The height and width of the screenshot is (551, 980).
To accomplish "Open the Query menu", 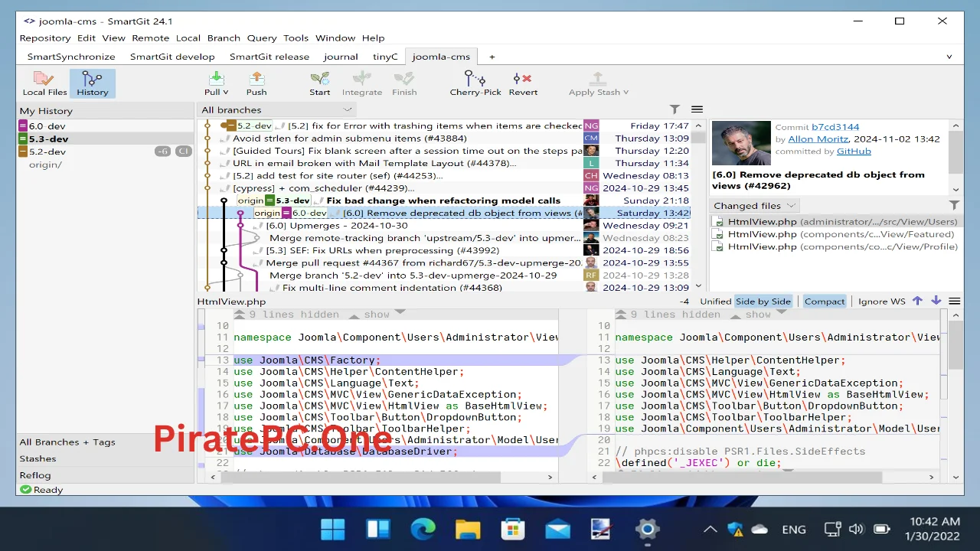I will 262,37.
